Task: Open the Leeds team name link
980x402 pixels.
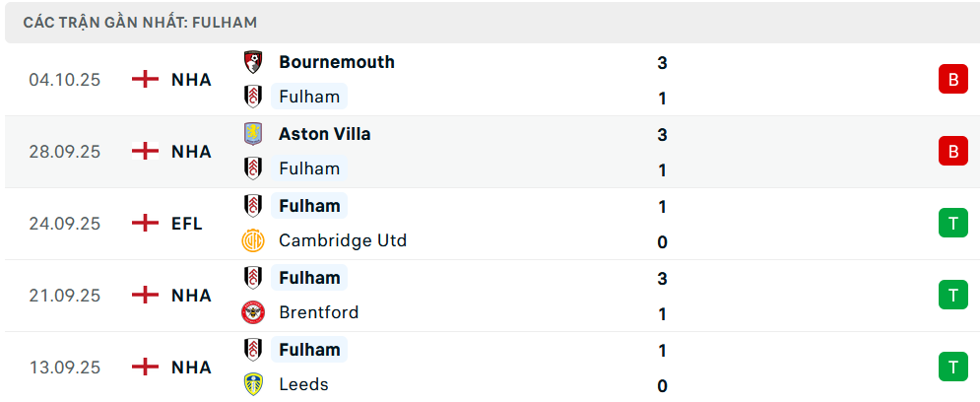Action: pyautogui.click(x=303, y=384)
